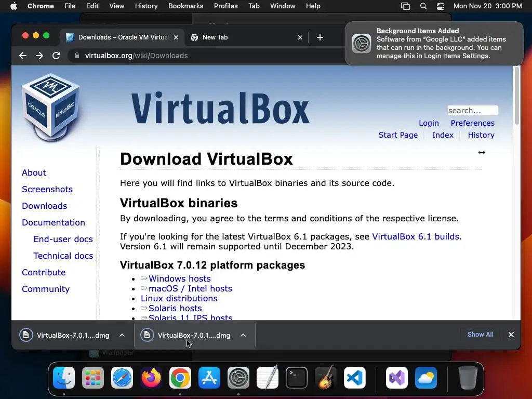Open the About sidebar link
Image resolution: width=532 pixels, height=399 pixels.
coord(34,172)
